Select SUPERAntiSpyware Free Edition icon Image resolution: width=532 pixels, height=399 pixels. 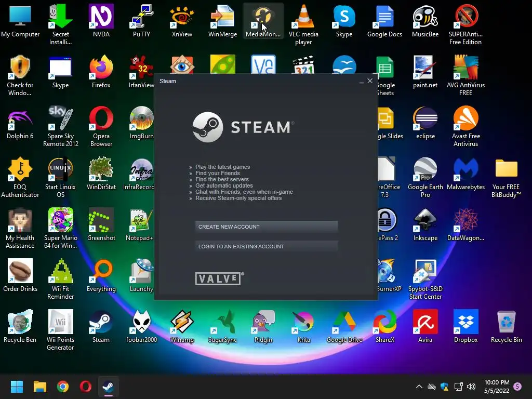(465, 25)
